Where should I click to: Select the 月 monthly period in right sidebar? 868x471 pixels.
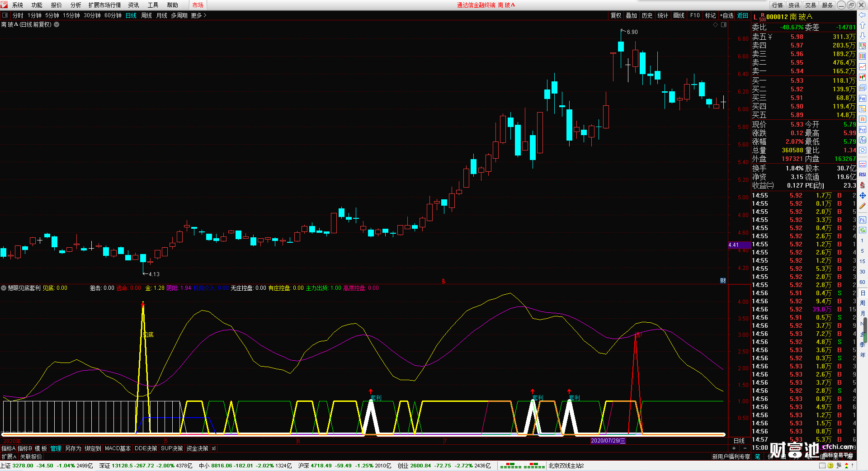863,313
